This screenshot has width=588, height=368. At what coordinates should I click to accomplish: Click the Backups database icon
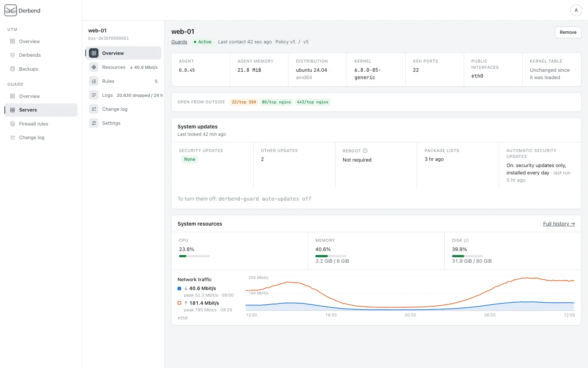coord(12,69)
